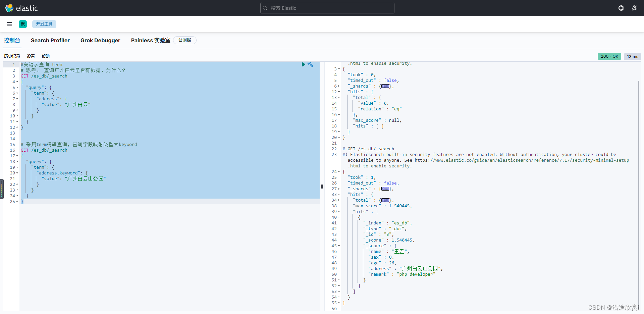Click the "广州白云" value in editor
The image size is (644, 314).
click(x=77, y=105)
